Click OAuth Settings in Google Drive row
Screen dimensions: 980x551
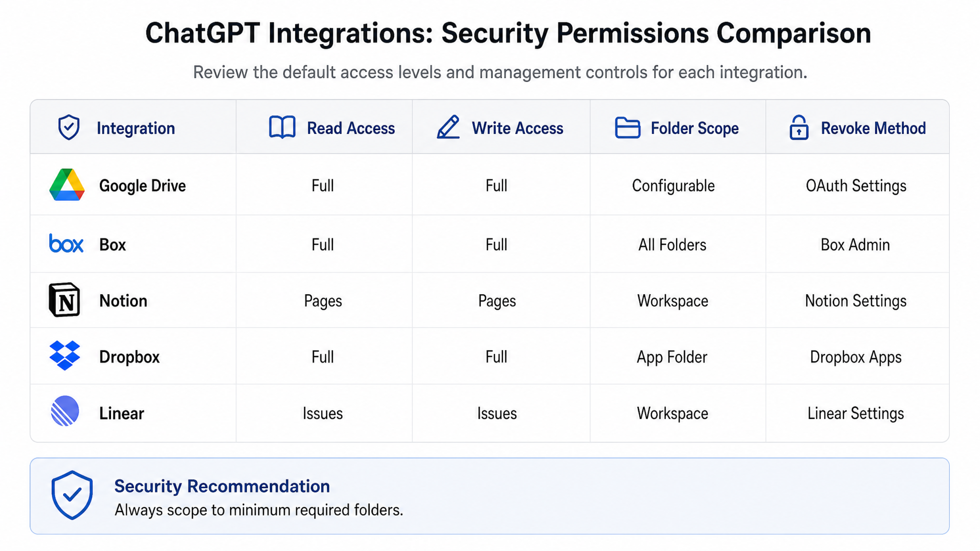point(856,186)
